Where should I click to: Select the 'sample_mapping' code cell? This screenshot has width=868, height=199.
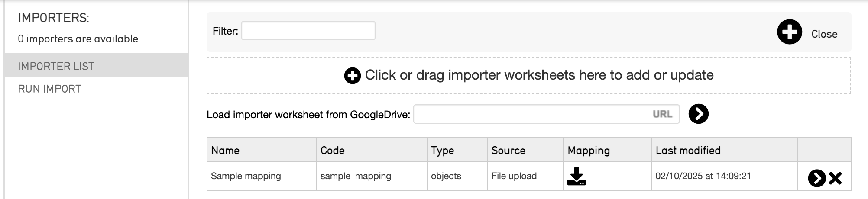tap(372, 176)
